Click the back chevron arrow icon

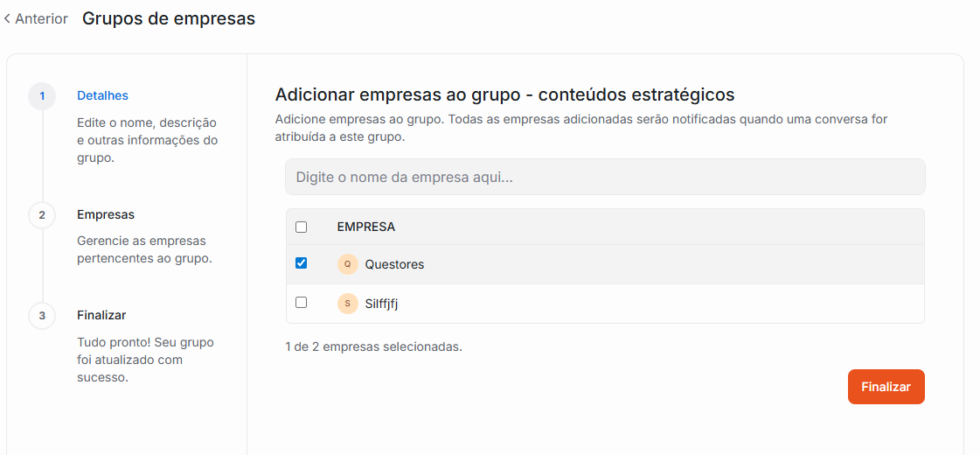(x=7, y=18)
